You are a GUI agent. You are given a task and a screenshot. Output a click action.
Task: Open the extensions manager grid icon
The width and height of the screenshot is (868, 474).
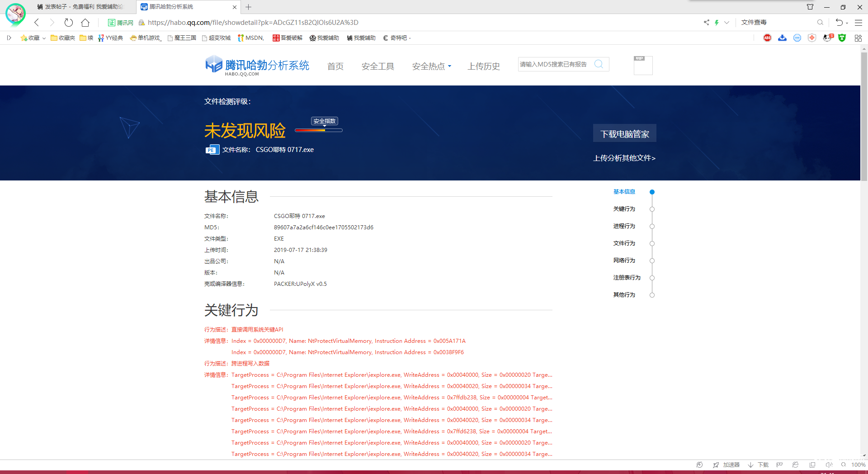[858, 38]
